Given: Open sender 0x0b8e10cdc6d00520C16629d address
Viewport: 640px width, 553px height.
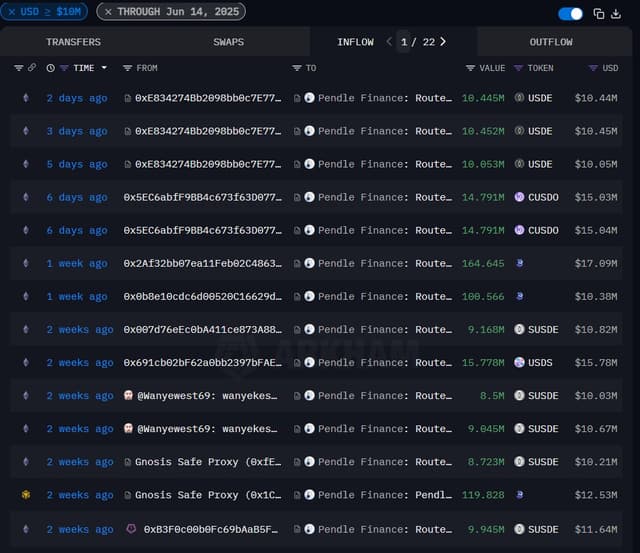Looking at the screenshot, I should 202,297.
